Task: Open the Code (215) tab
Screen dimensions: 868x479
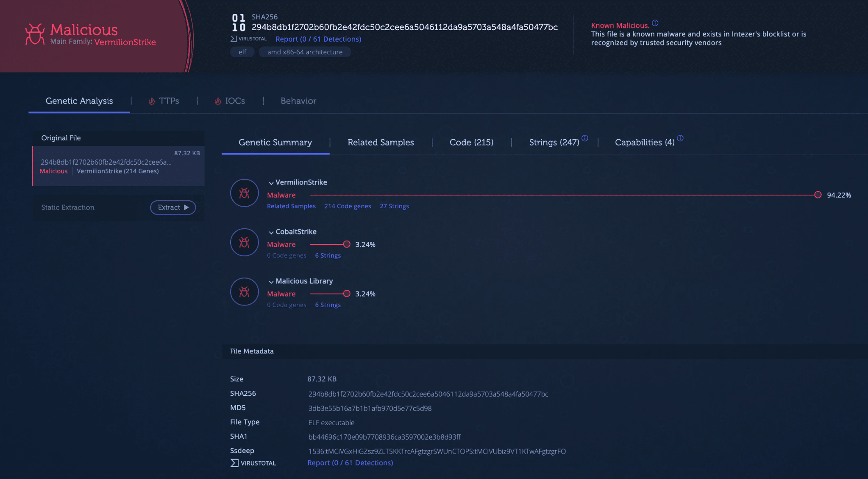Action: click(x=471, y=143)
